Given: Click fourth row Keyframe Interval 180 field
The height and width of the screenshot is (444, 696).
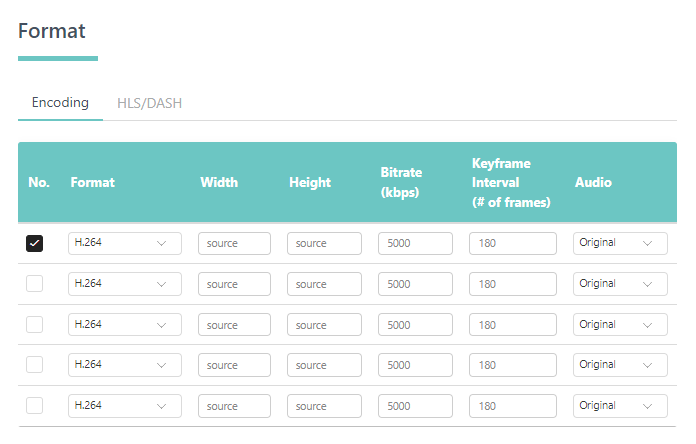Looking at the screenshot, I should click(513, 365).
